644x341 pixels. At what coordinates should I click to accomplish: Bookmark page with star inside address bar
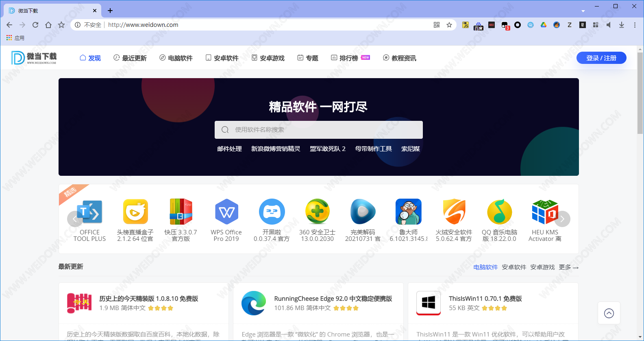pyautogui.click(x=449, y=25)
